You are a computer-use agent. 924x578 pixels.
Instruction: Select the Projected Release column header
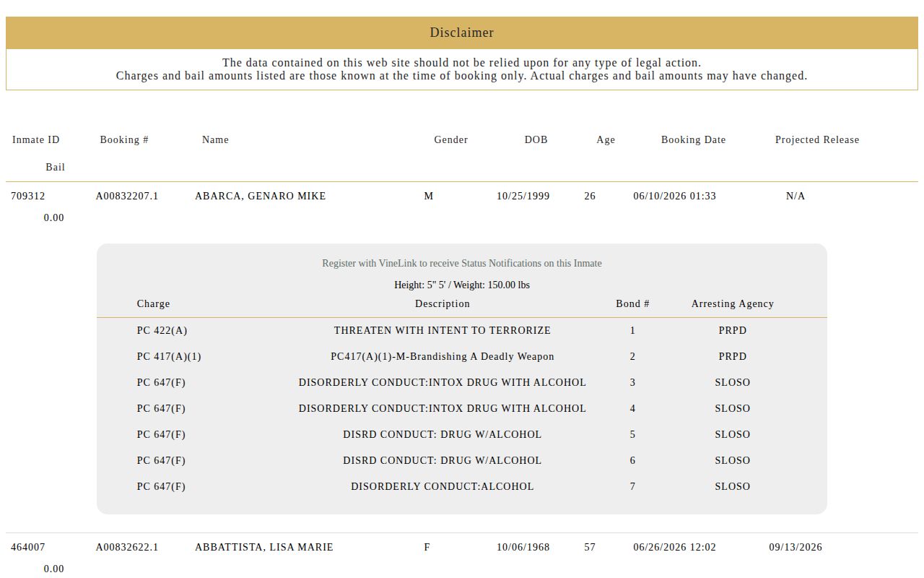817,139
